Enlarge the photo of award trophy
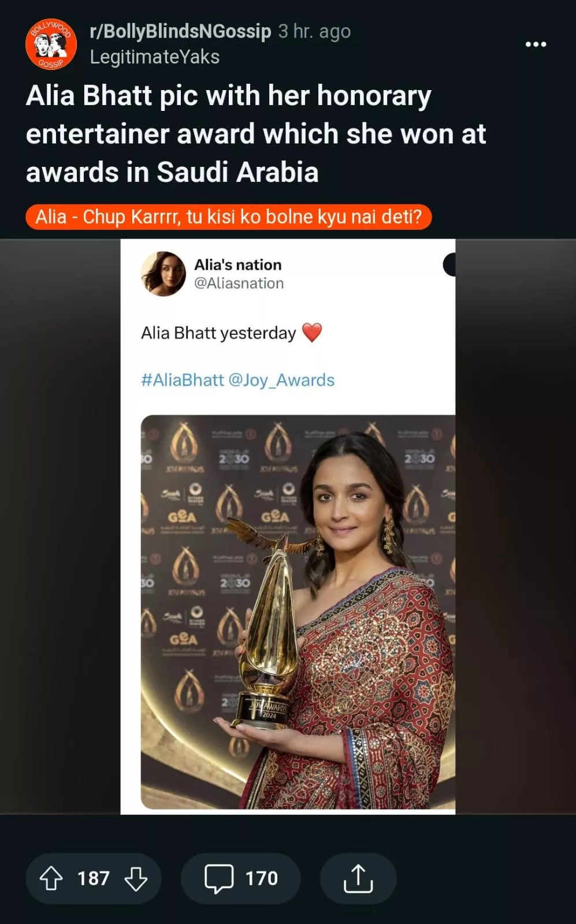Image resolution: width=576 pixels, height=924 pixels. (298, 612)
